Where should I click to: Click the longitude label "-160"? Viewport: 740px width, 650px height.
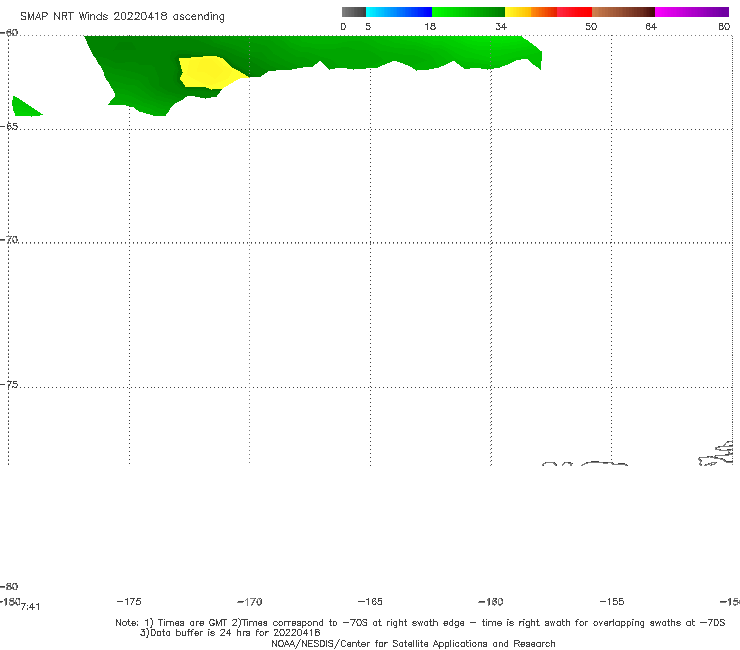491,602
